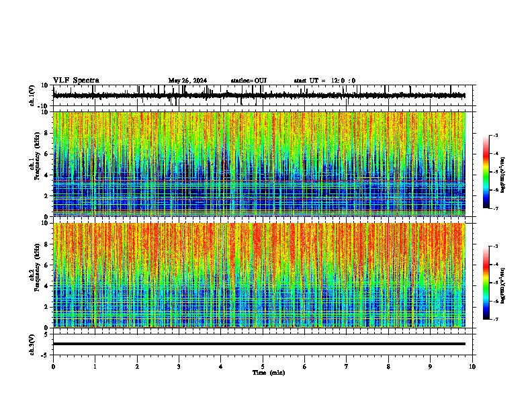Image resolution: width=532 pixels, height=411 pixels.
Task: Click the log(PSD) label beside ch.2 colorbar
Action: pos(503,285)
